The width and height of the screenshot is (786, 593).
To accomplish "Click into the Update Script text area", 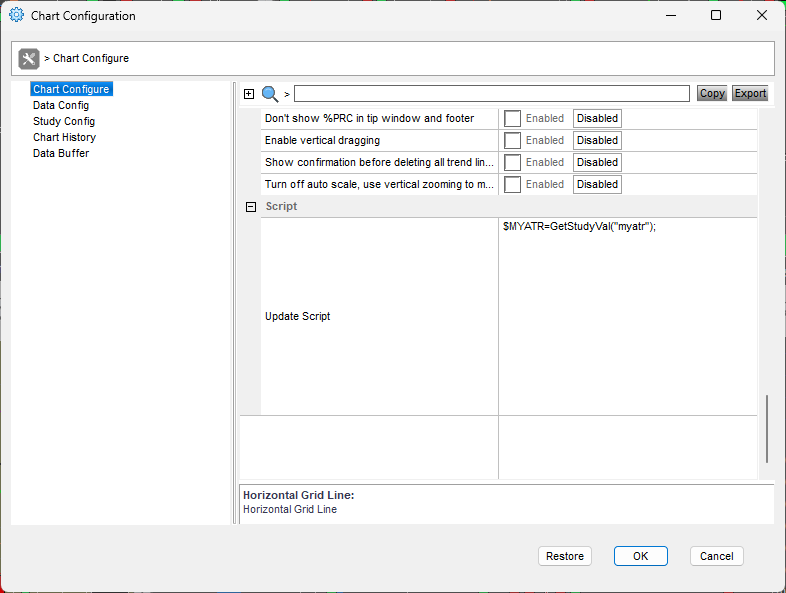I will tap(628, 316).
